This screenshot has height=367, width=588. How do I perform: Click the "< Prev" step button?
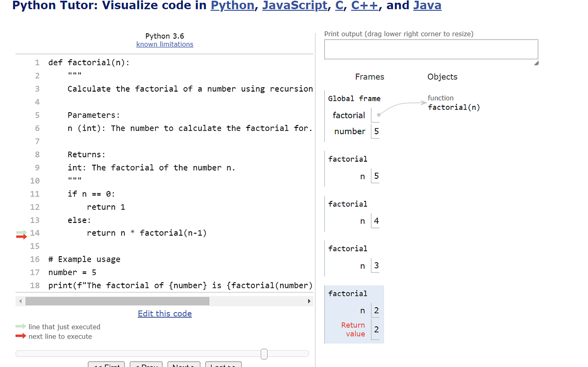(x=146, y=365)
